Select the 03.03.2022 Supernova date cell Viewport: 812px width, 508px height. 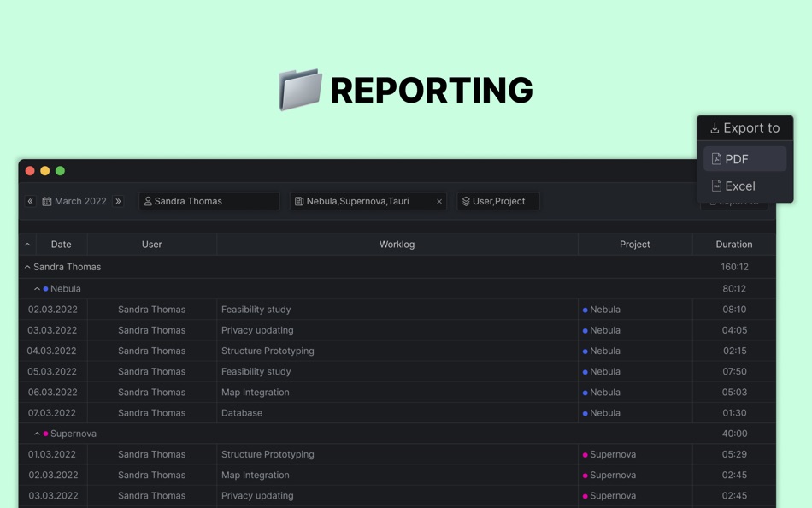point(53,495)
